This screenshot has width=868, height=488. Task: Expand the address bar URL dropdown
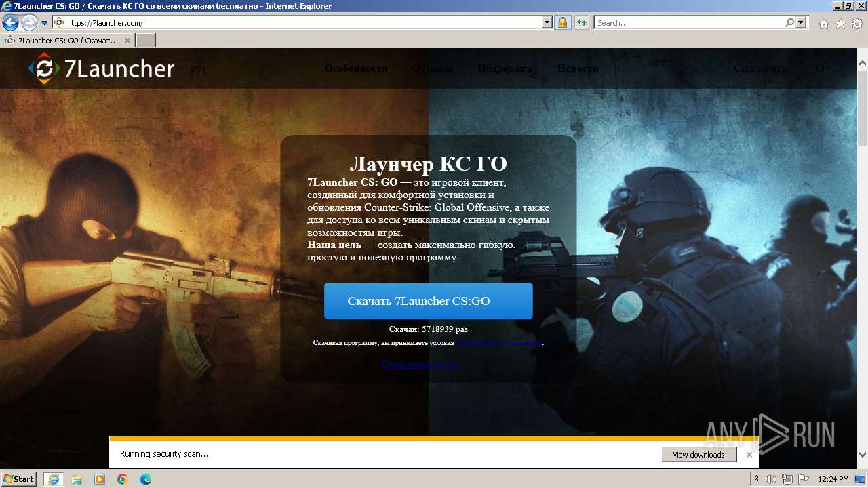point(547,22)
